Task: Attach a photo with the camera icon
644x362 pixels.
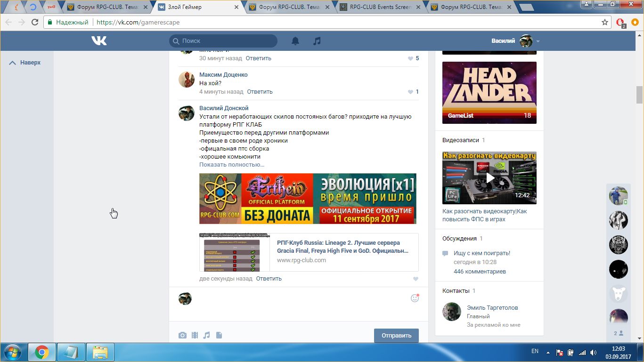Action: coord(182,335)
